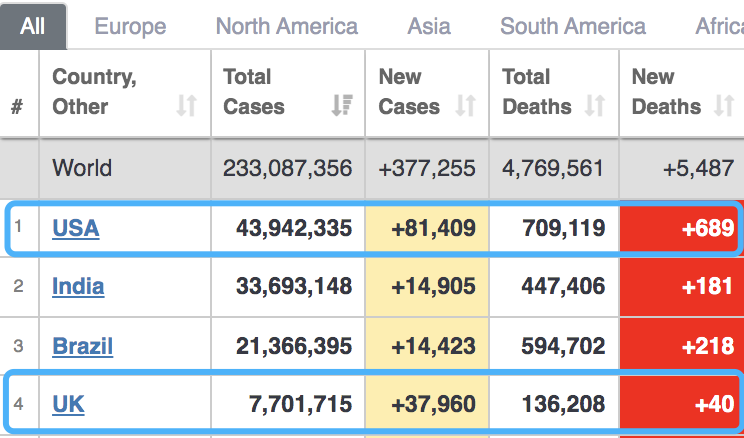The width and height of the screenshot is (744, 438).
Task: Switch to the Asia tab
Action: 429,26
